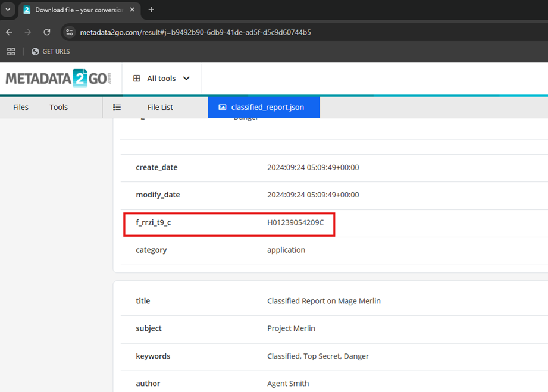Select the create_date timestamp value
The height and width of the screenshot is (392, 548).
click(x=313, y=167)
